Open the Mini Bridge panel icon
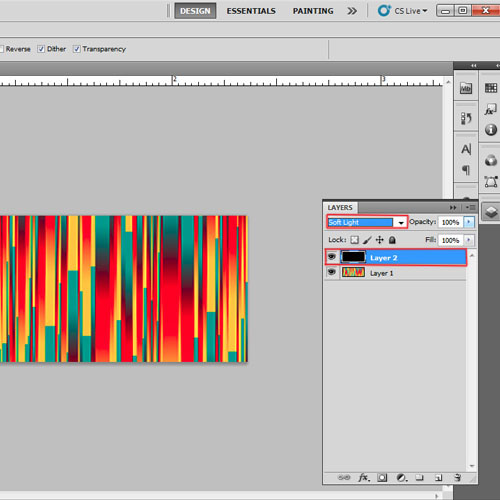 coord(466,88)
